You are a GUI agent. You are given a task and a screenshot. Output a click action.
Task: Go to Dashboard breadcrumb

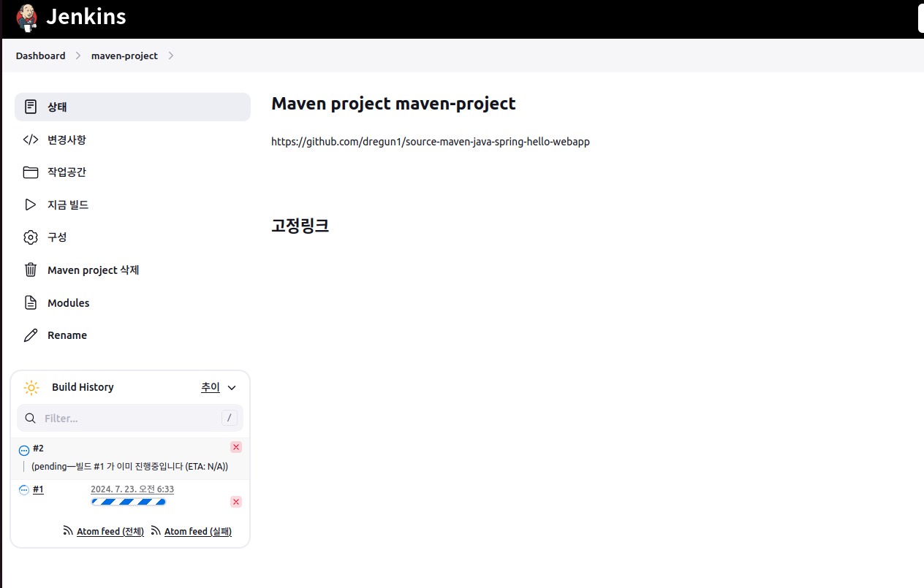40,56
